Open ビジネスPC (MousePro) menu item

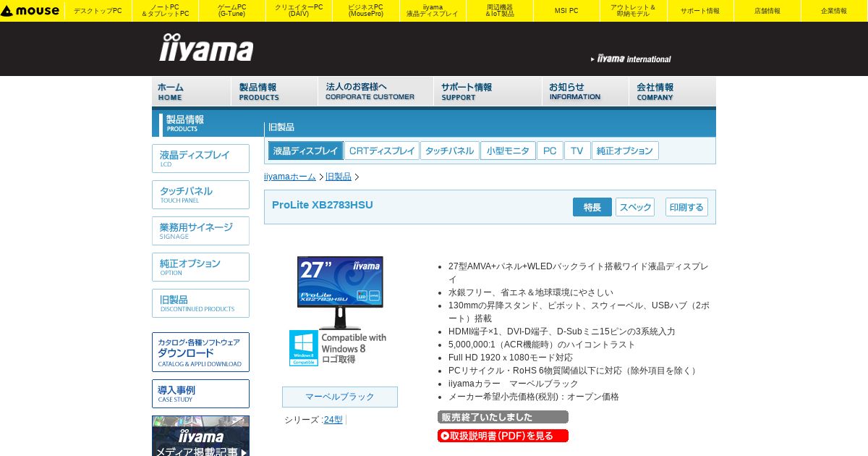tap(366, 11)
